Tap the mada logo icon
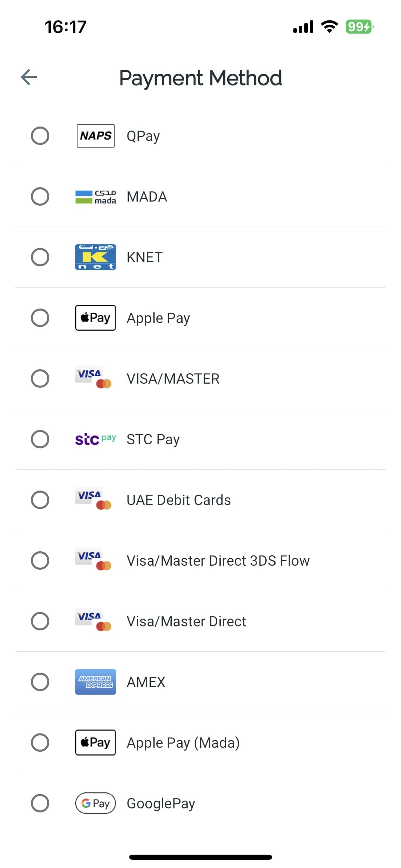 coord(96,197)
